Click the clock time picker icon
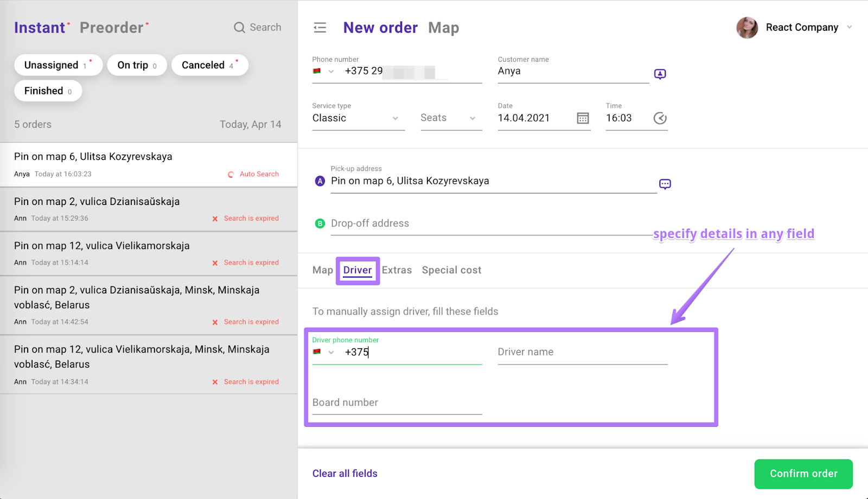This screenshot has width=868, height=499. pyautogui.click(x=660, y=118)
